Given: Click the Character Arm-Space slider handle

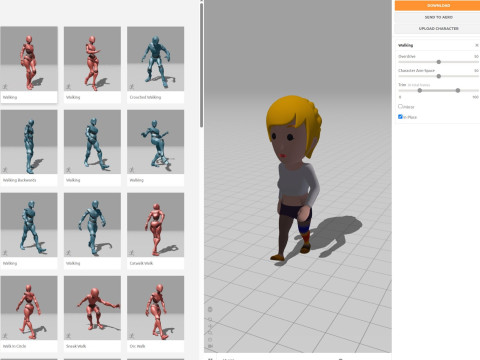Looking at the screenshot, I should (x=439, y=76).
